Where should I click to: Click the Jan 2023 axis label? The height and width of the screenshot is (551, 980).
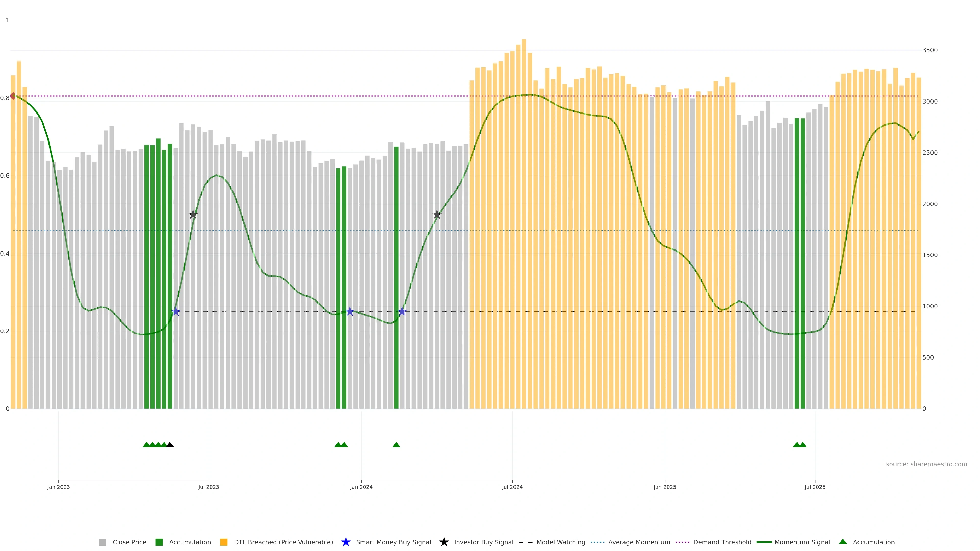[x=59, y=487]
